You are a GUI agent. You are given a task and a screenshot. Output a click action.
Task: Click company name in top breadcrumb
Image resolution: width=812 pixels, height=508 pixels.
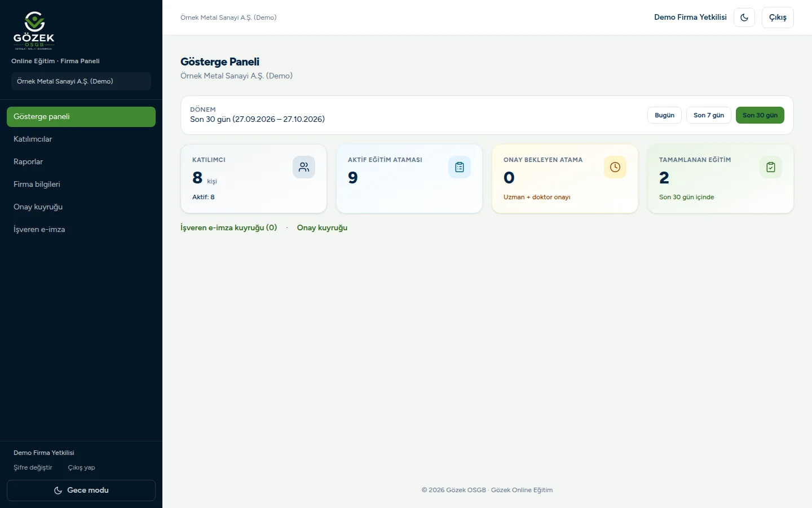click(x=228, y=17)
